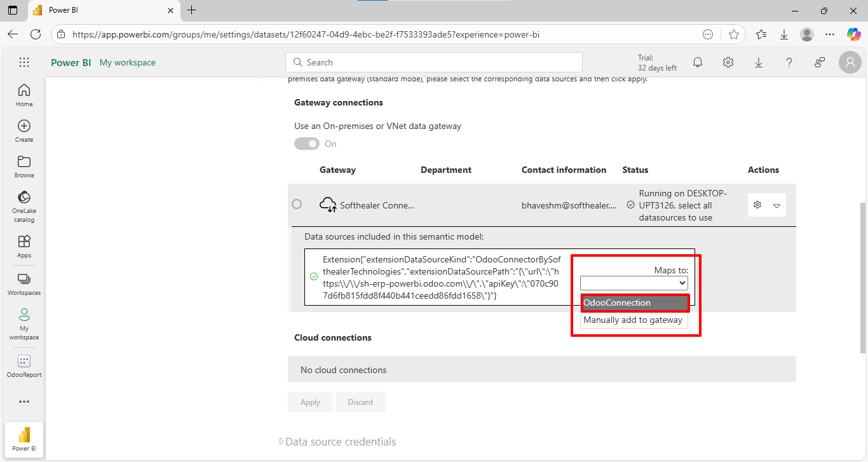
Task: Open the app launcher waffle icon
Action: (24, 62)
